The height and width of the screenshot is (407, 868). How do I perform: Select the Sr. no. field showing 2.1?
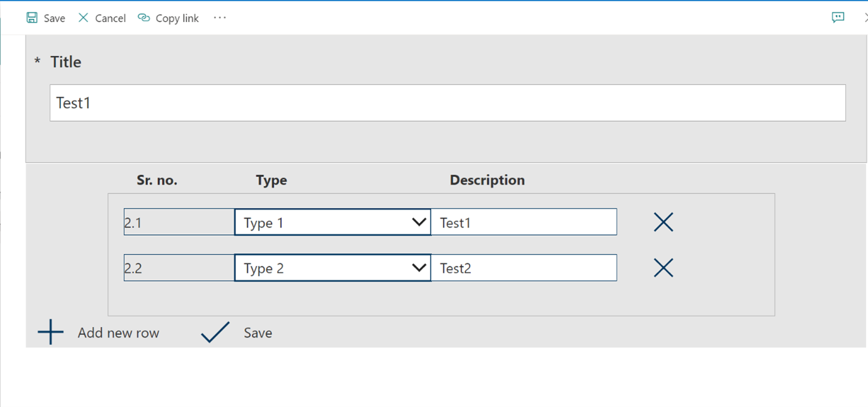click(179, 222)
